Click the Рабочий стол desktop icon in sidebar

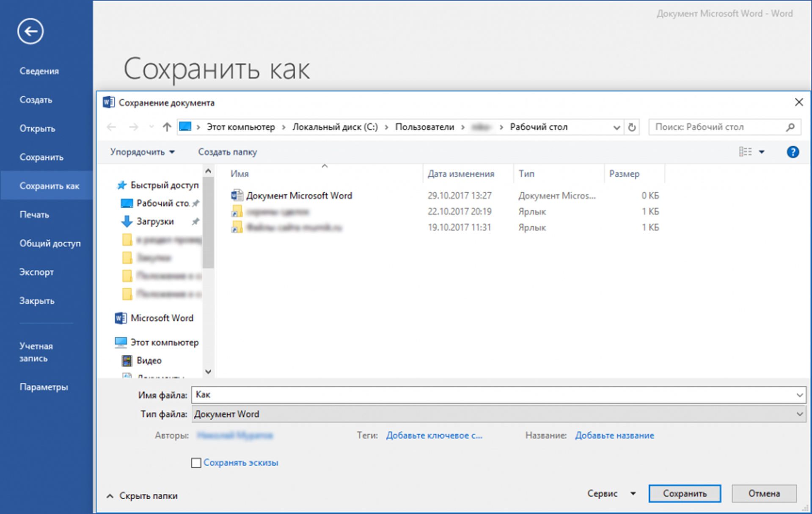tap(127, 203)
